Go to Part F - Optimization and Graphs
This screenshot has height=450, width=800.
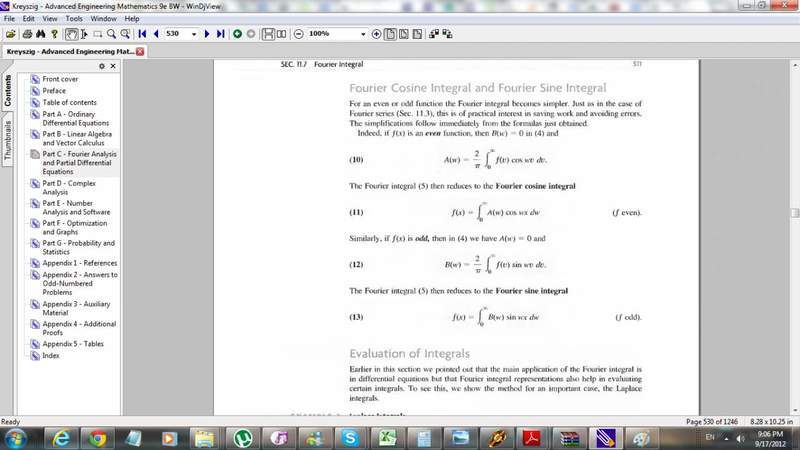74,228
